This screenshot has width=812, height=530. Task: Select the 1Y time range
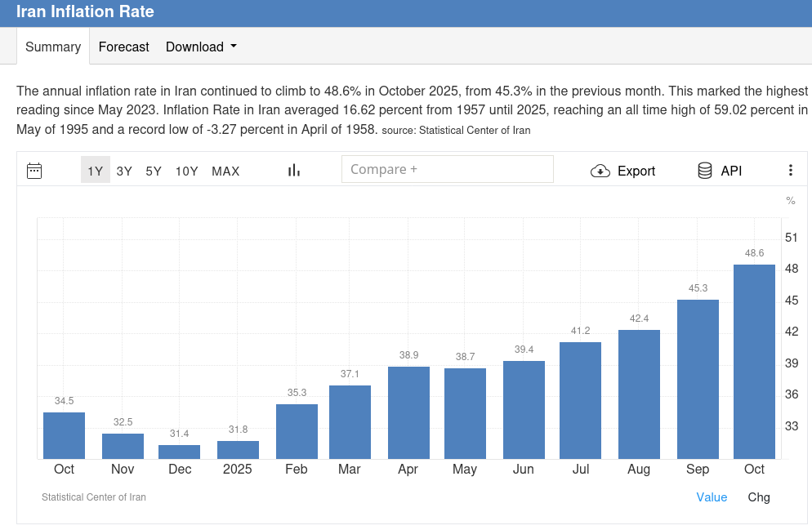tap(96, 171)
